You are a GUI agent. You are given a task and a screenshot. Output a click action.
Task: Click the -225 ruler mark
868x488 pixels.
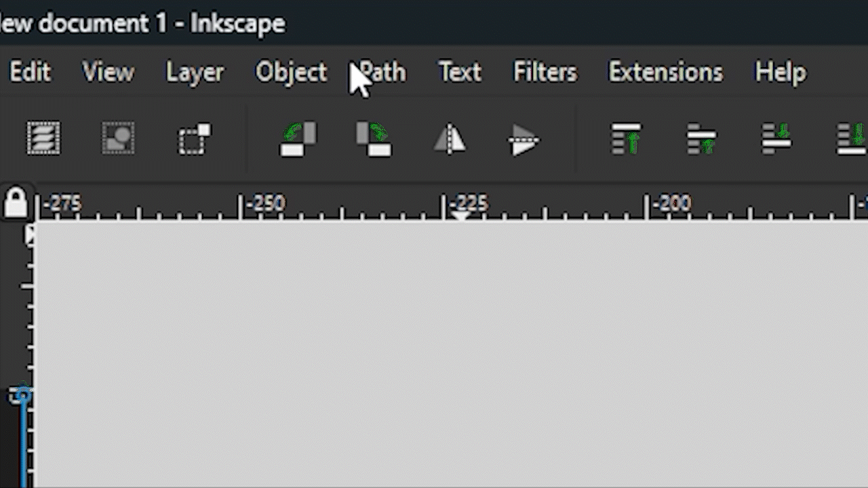coord(469,203)
